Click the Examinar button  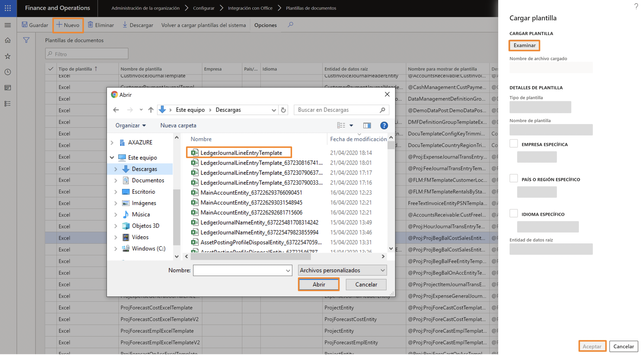pos(524,46)
